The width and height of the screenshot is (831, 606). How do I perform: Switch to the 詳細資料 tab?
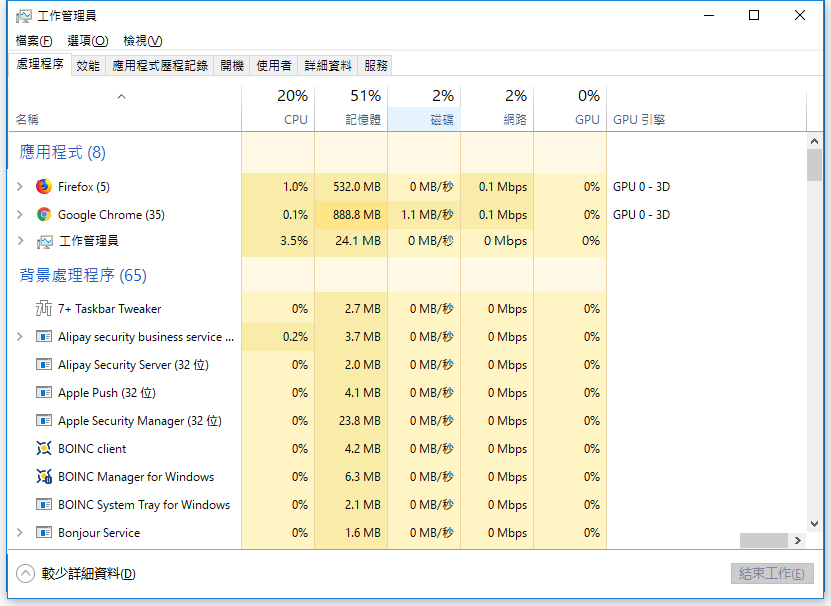click(328, 66)
